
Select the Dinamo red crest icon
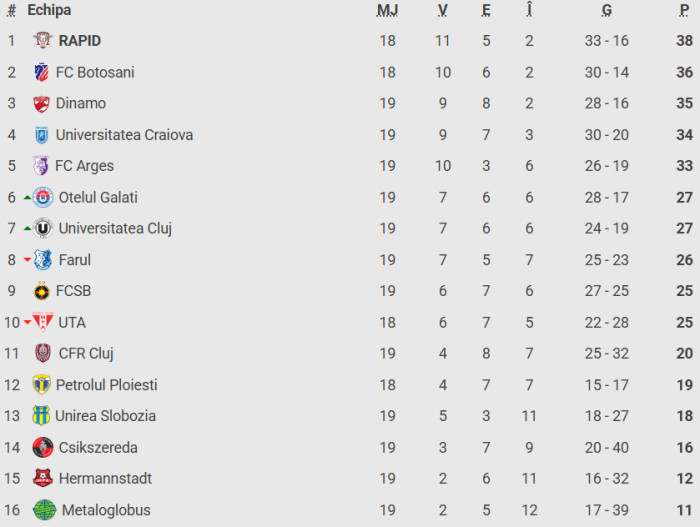(x=41, y=103)
